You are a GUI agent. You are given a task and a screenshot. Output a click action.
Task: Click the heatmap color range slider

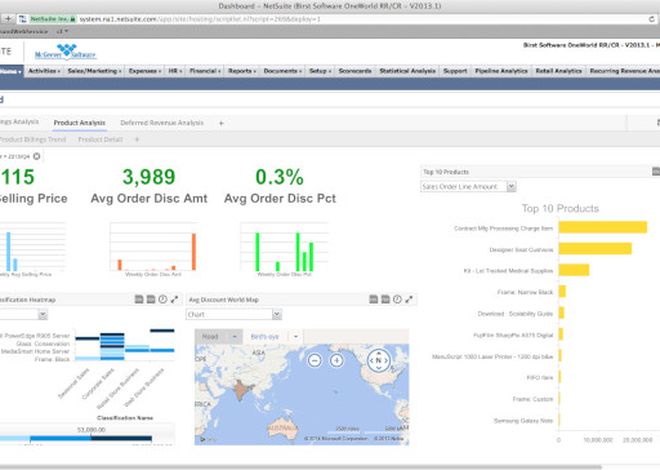coord(76,438)
